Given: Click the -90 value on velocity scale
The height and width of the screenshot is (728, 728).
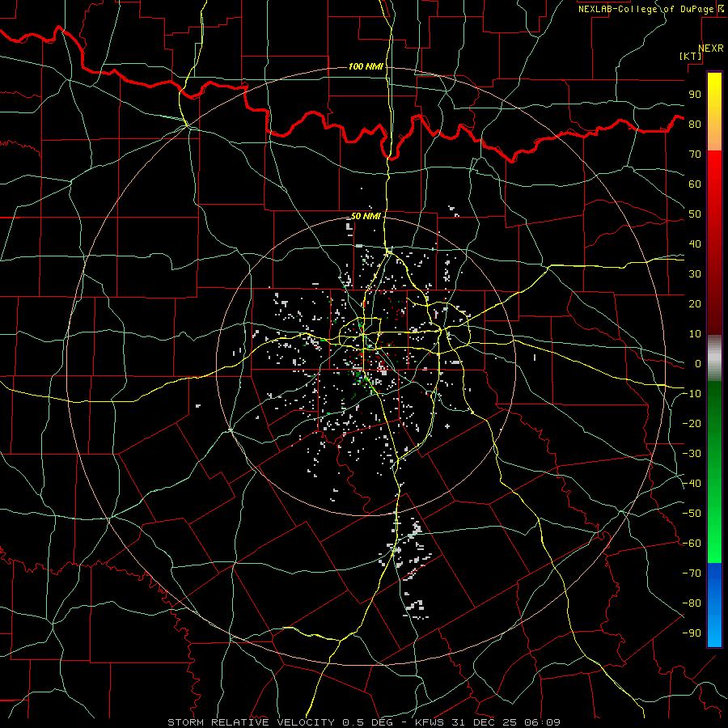Looking at the screenshot, I should [692, 633].
